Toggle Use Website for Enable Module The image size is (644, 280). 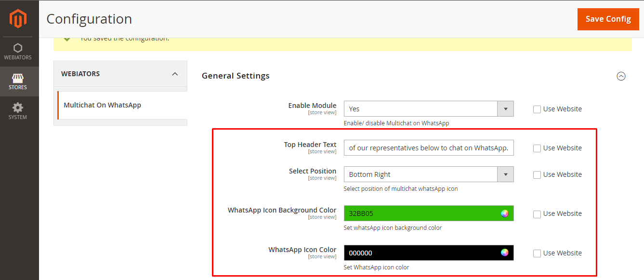(x=537, y=109)
